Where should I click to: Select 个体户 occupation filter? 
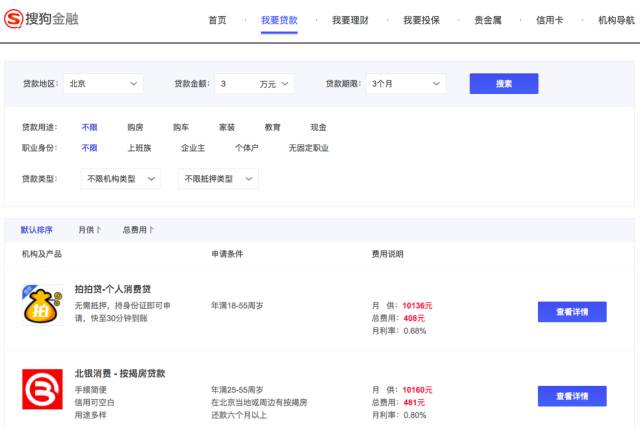click(247, 148)
